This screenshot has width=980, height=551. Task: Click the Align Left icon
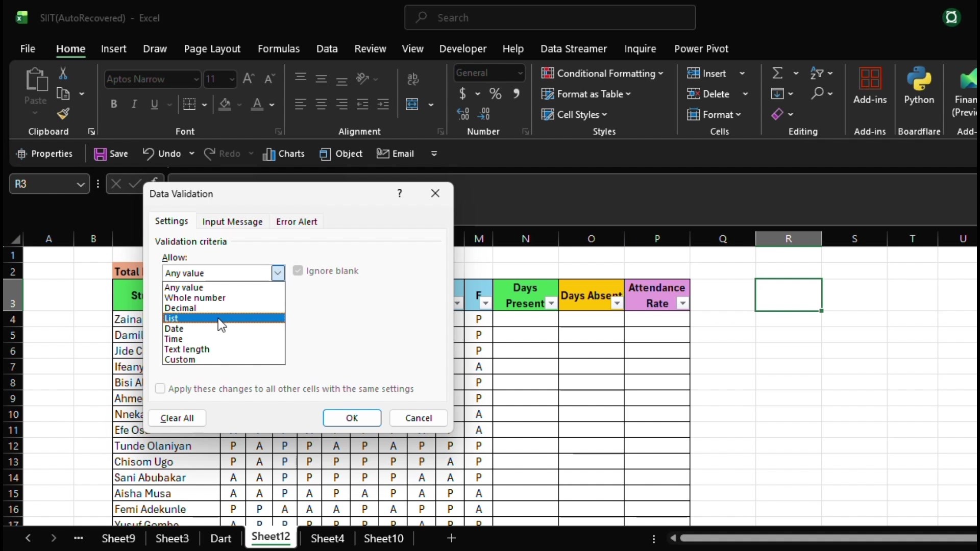click(x=300, y=104)
